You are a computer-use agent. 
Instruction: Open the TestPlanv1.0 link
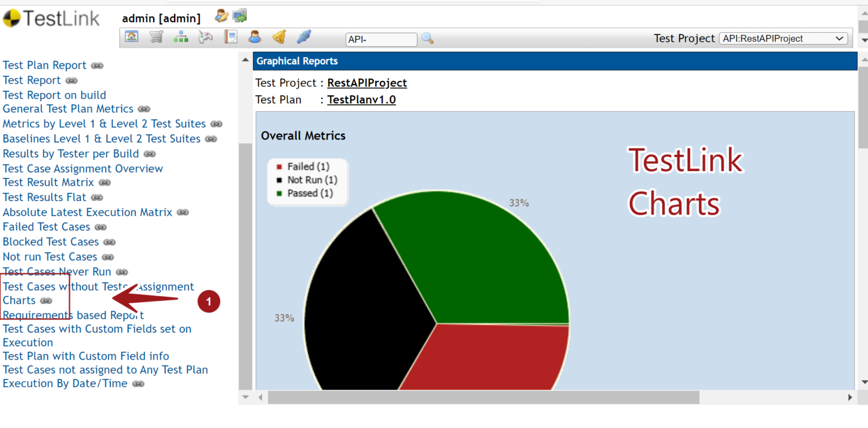tap(361, 99)
